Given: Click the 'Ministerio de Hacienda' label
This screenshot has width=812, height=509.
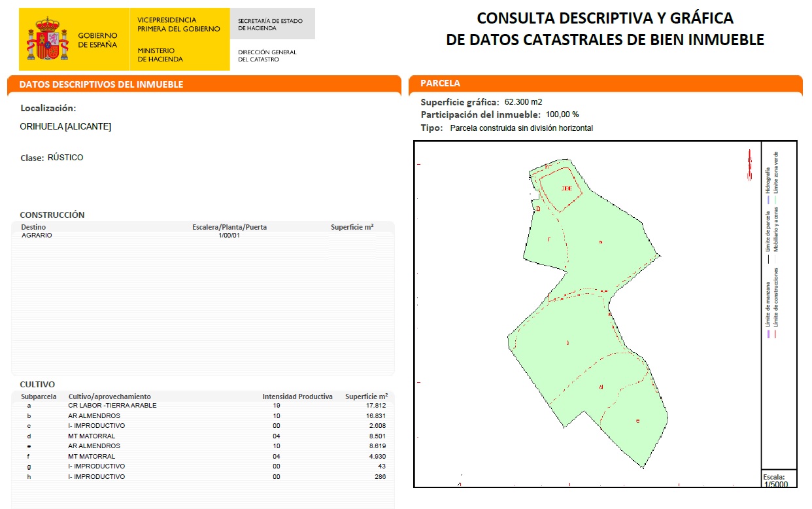Looking at the screenshot, I should click(160, 55).
